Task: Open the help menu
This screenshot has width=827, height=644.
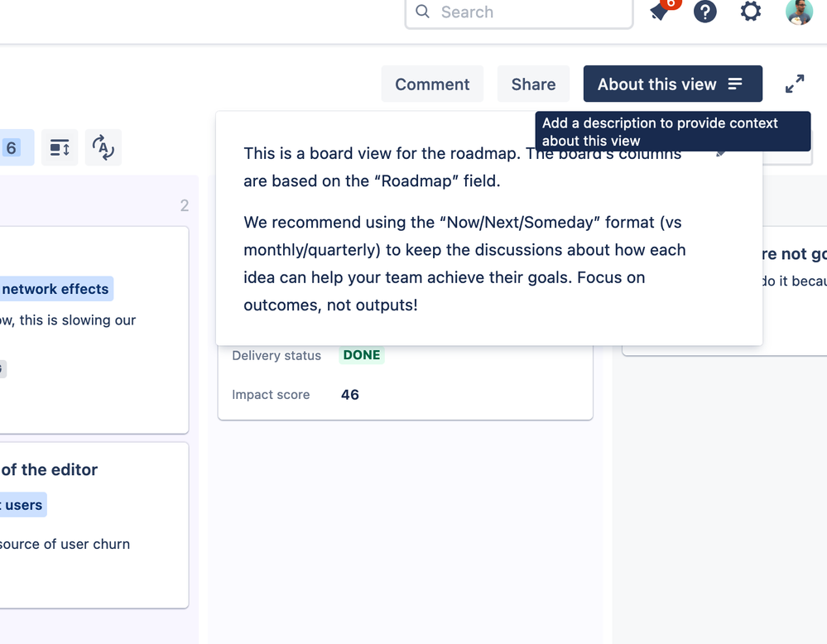Action: (x=704, y=12)
